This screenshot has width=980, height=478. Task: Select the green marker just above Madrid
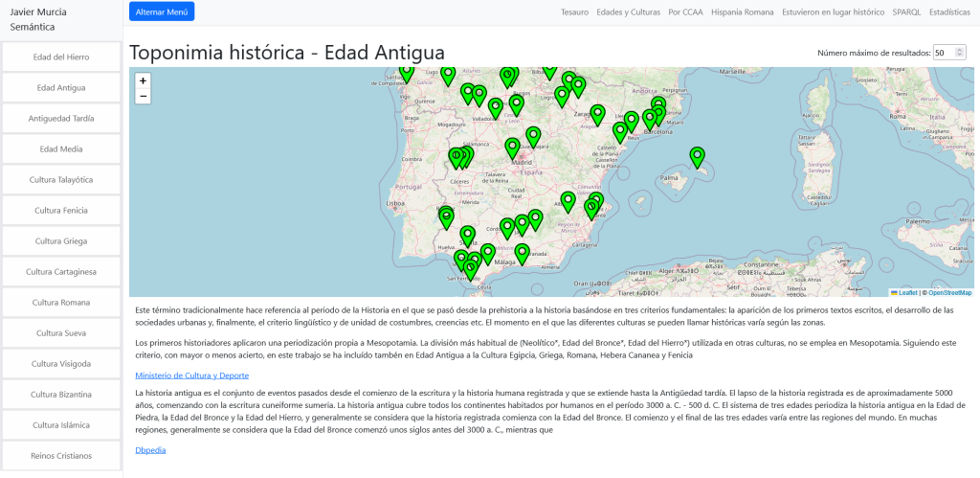point(513,148)
